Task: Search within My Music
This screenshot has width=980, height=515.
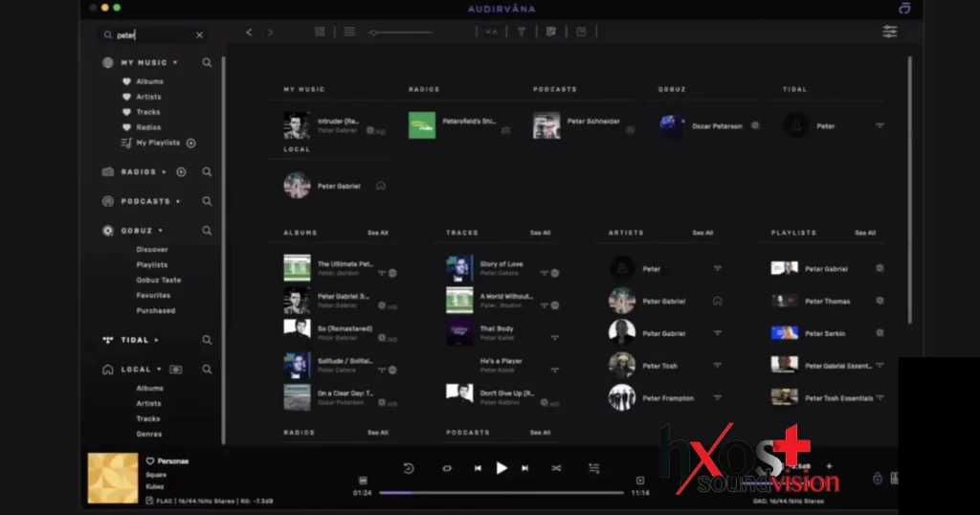Action: pyautogui.click(x=207, y=62)
